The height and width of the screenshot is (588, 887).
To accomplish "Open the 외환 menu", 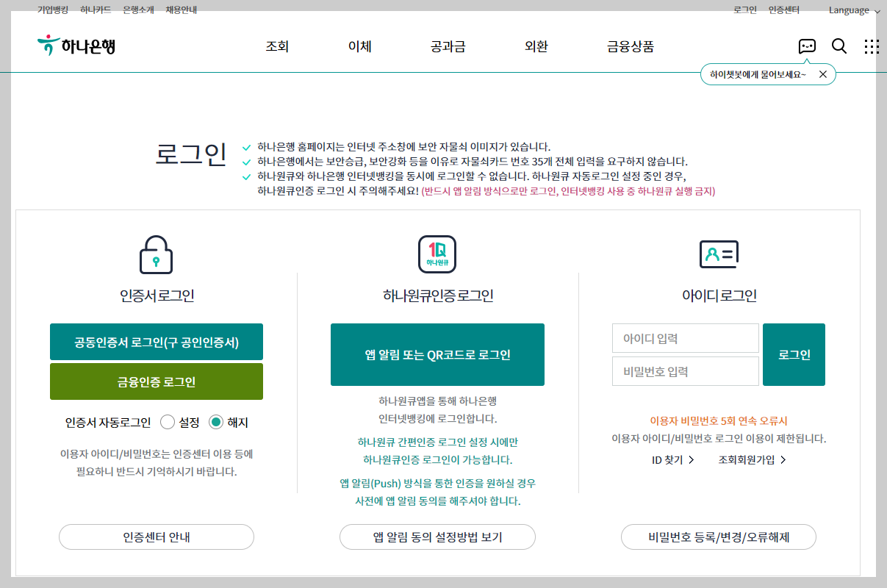I will 536,46.
